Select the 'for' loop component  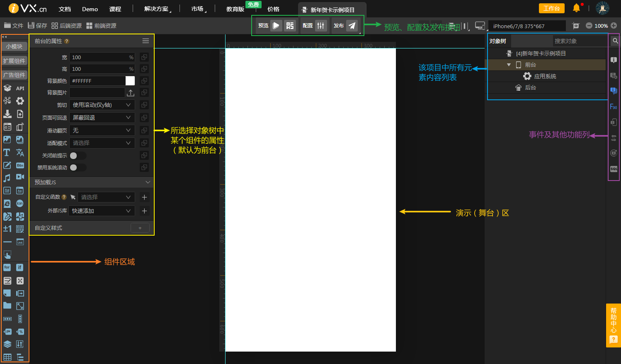7,268
